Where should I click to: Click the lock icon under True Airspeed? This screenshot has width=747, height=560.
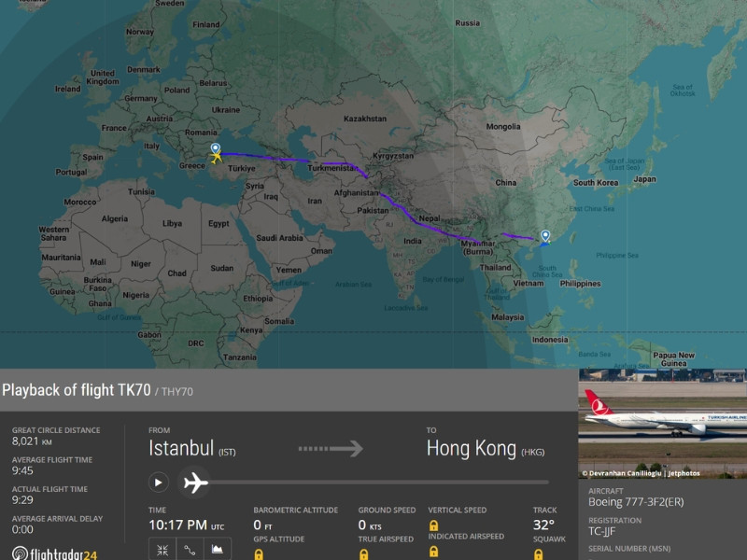coord(363,553)
